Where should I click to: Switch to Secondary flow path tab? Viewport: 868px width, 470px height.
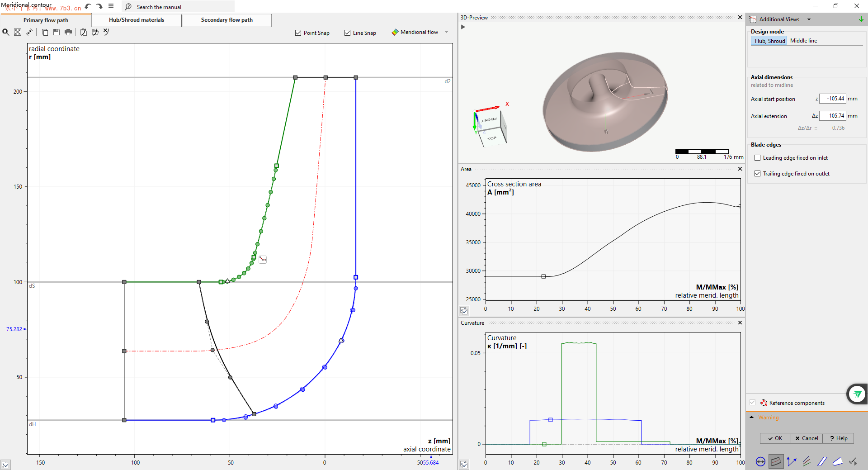(x=227, y=20)
